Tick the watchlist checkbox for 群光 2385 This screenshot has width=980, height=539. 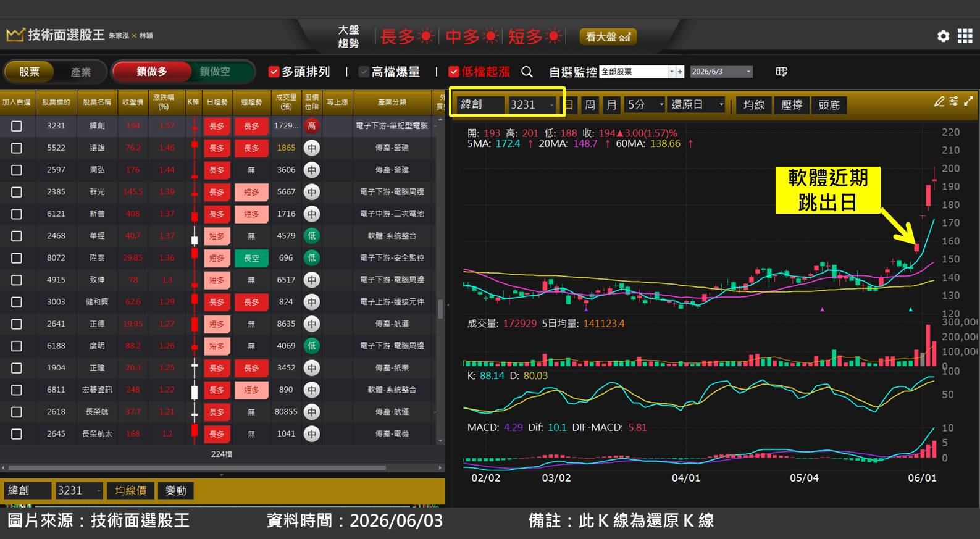click(17, 192)
